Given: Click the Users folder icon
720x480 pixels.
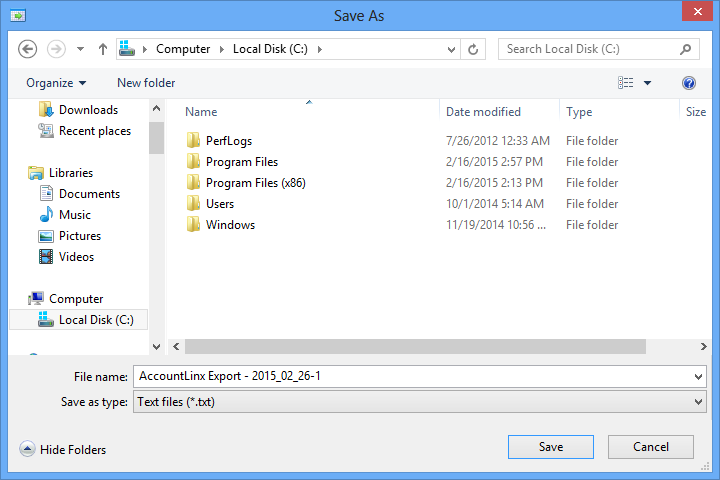Looking at the screenshot, I should [193, 203].
